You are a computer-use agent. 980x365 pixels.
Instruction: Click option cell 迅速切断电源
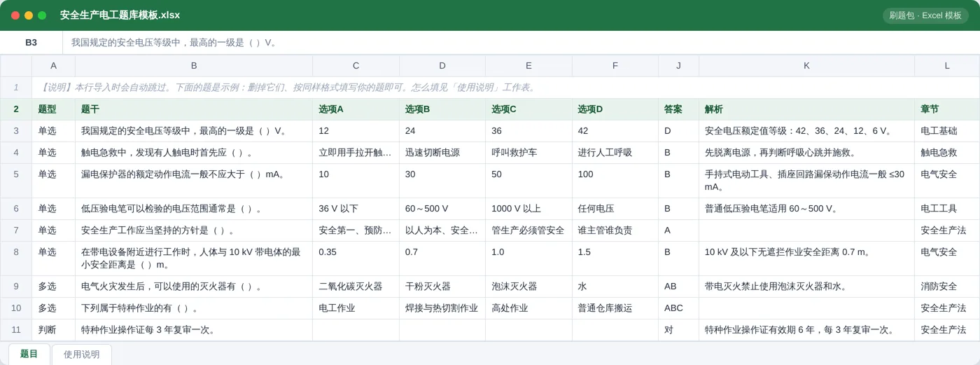tap(442, 153)
